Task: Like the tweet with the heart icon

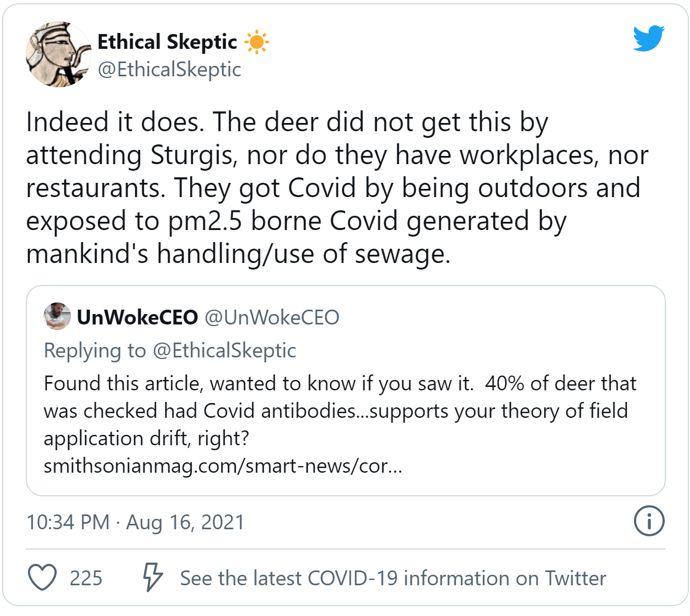Action: (x=42, y=578)
